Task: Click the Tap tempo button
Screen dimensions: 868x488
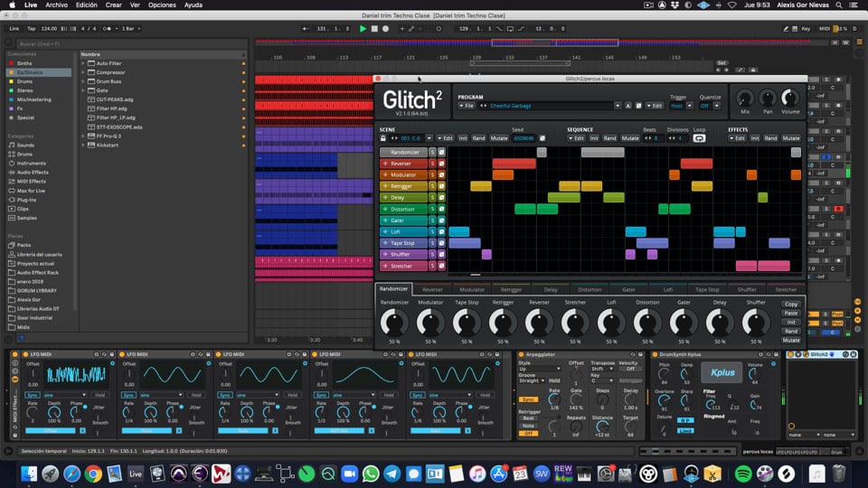Action: tap(31, 29)
